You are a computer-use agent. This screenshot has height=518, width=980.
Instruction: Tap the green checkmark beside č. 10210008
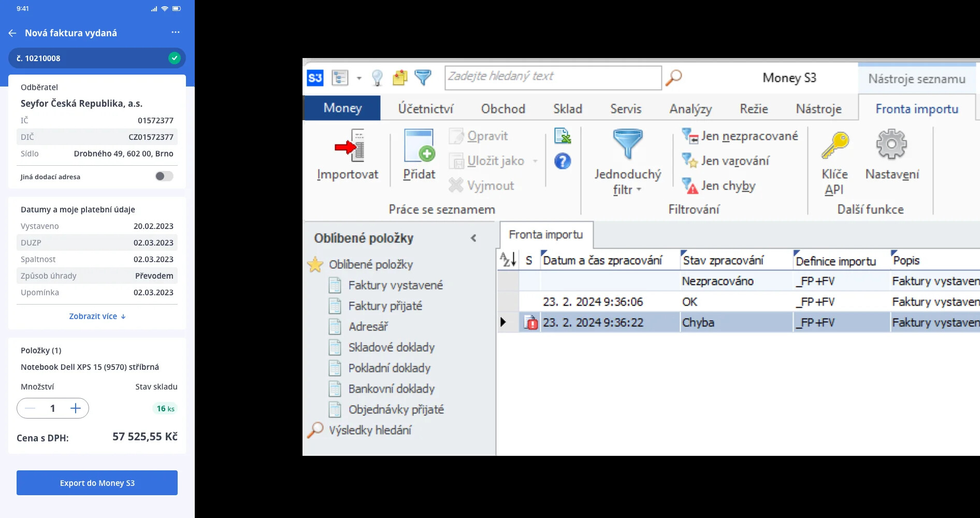(175, 58)
